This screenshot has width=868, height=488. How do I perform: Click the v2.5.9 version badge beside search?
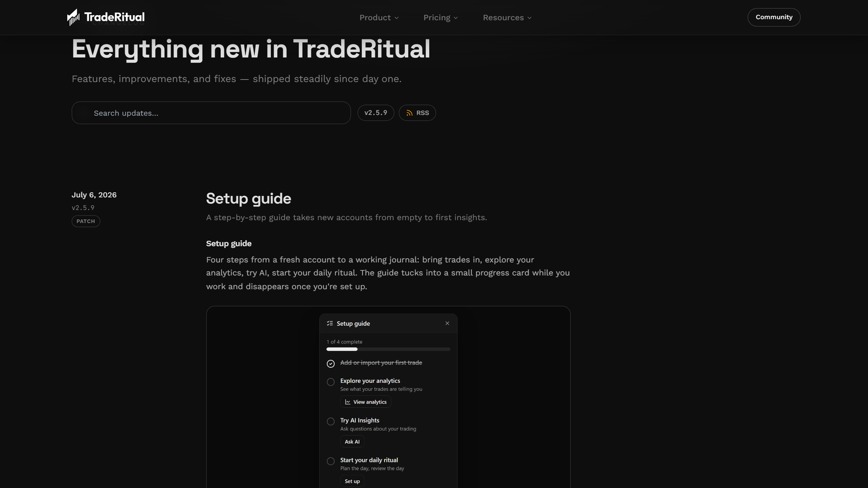click(x=376, y=113)
